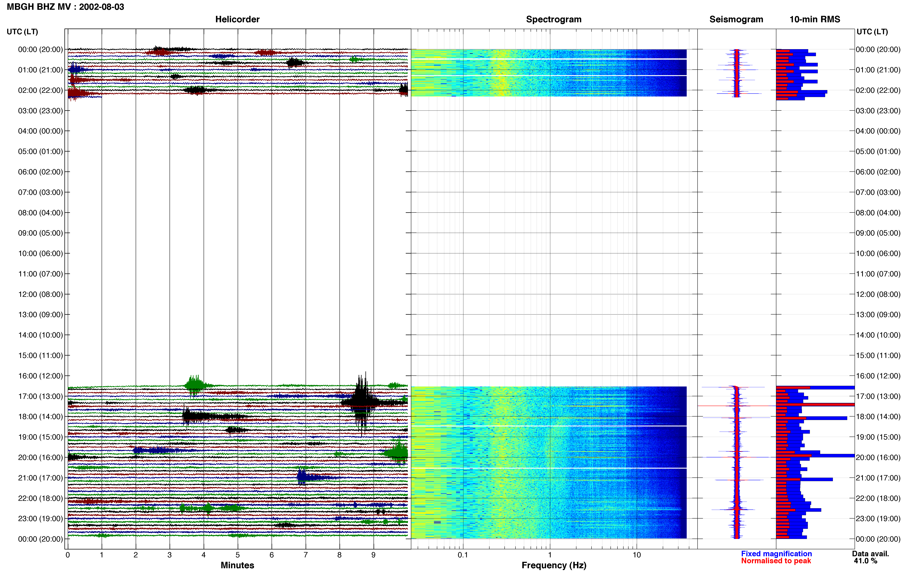Viewport: 924px width, 578px height.
Task: Click the Data avail. label
Action: pyautogui.click(x=870, y=554)
